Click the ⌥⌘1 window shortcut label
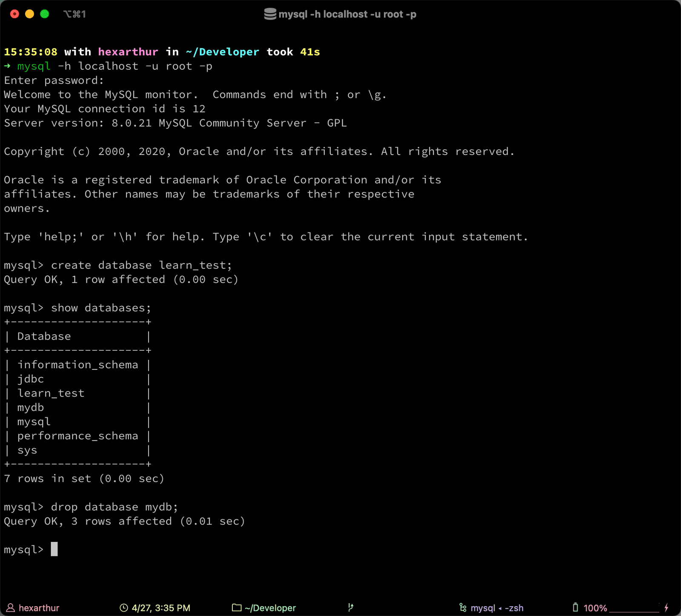This screenshot has width=681, height=616. (x=74, y=14)
